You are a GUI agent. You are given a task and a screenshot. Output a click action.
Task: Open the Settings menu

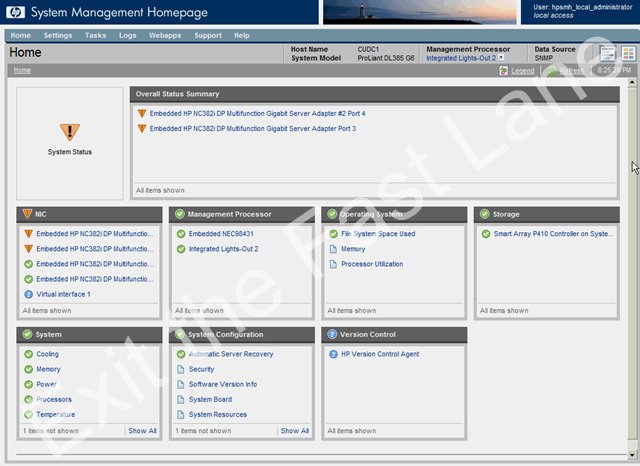[58, 36]
